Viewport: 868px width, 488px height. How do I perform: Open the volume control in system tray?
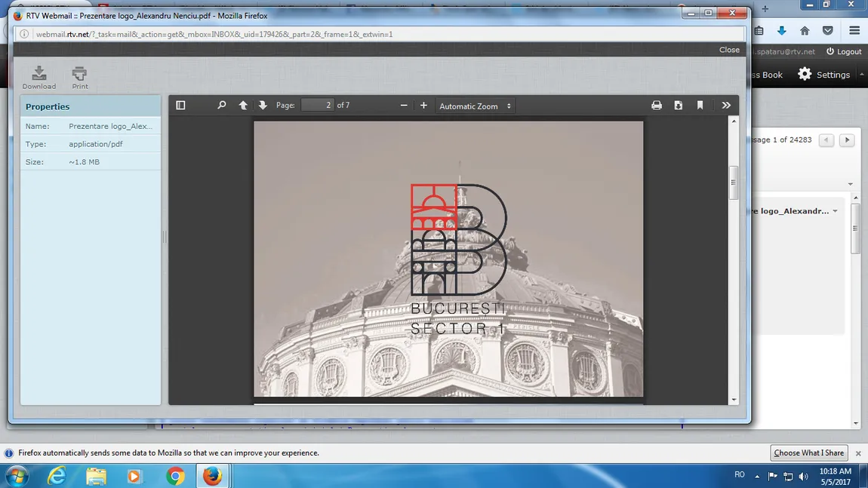(804, 476)
